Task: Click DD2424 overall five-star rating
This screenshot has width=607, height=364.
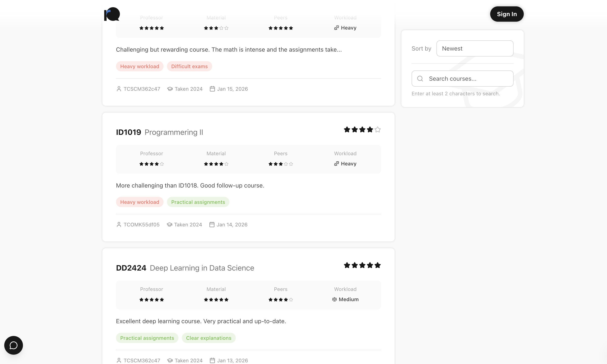Action: [362, 265]
